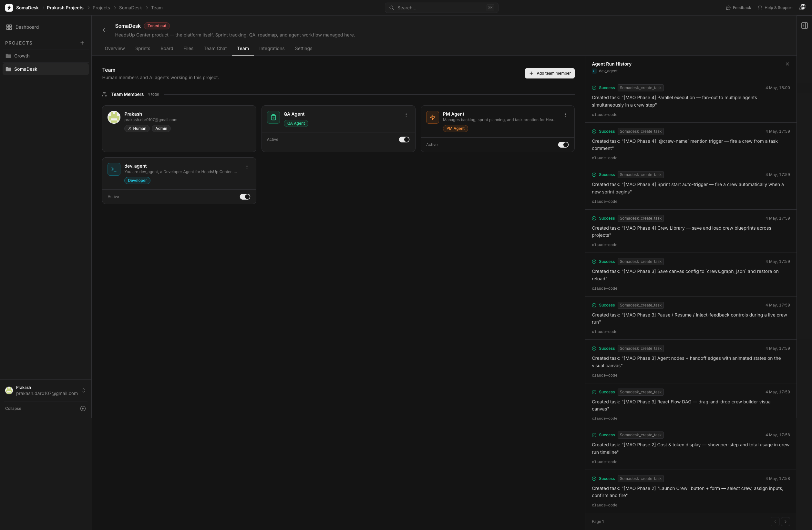Toggle the right side panel icon
This screenshot has width=812, height=530.
(x=805, y=26)
